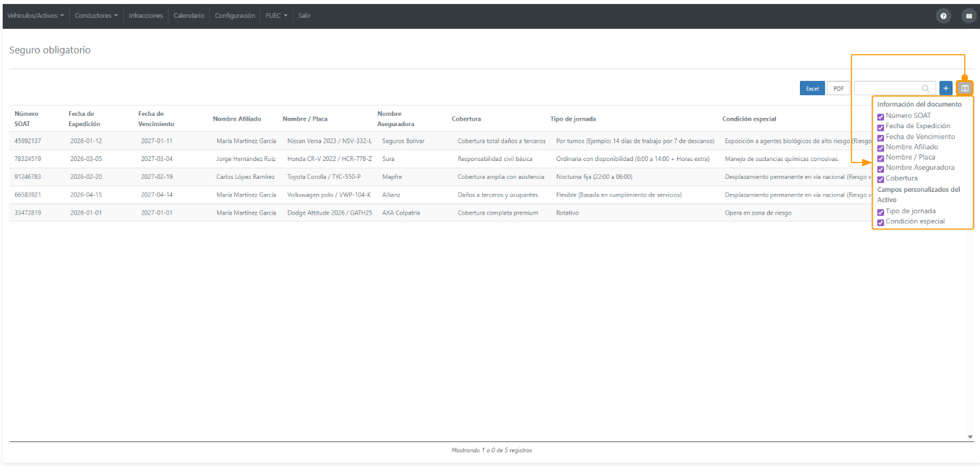The image size is (980, 466).
Task: Click the Carlos López Ramírez cell
Action: 245,177
